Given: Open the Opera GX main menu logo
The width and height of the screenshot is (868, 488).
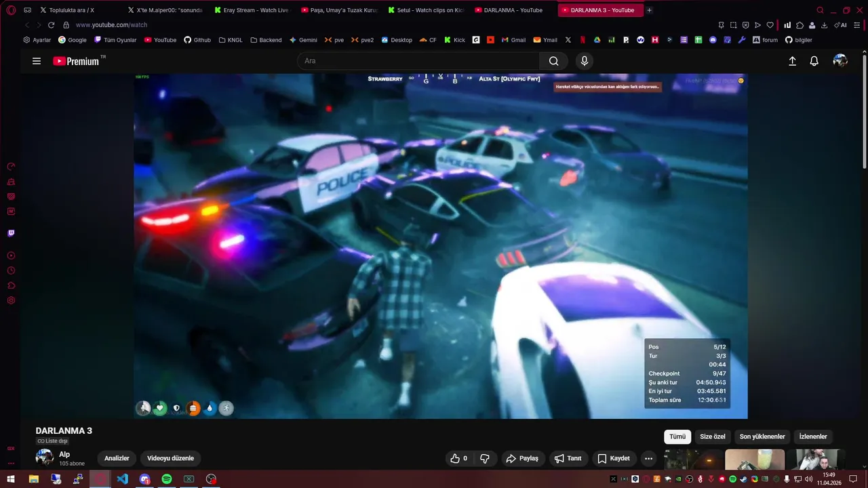Looking at the screenshot, I should click(x=11, y=10).
